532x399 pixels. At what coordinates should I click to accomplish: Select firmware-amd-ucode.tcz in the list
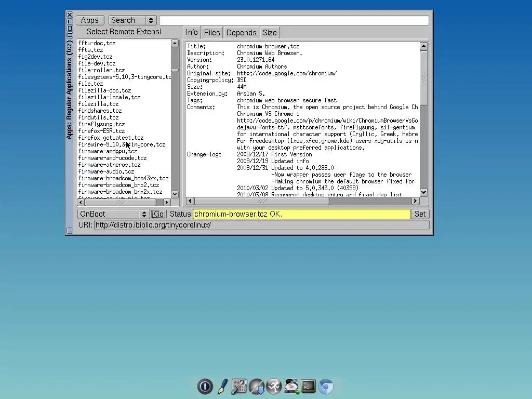[112, 158]
